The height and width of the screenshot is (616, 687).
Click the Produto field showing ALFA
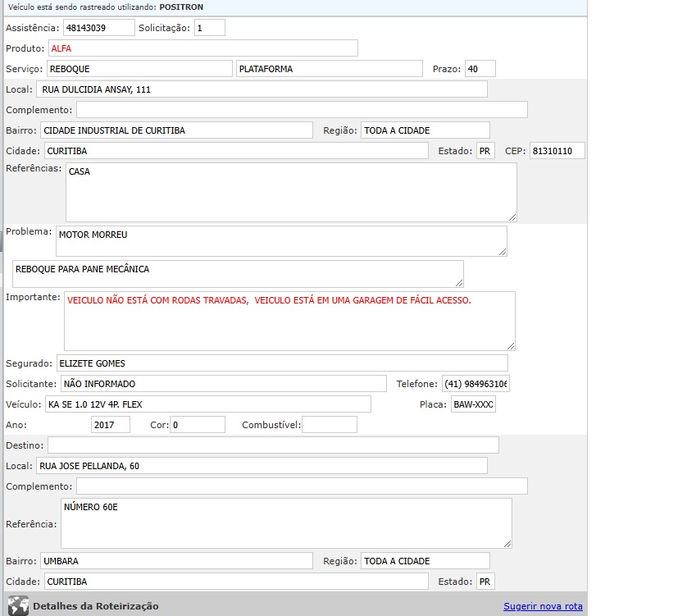[x=202, y=48]
